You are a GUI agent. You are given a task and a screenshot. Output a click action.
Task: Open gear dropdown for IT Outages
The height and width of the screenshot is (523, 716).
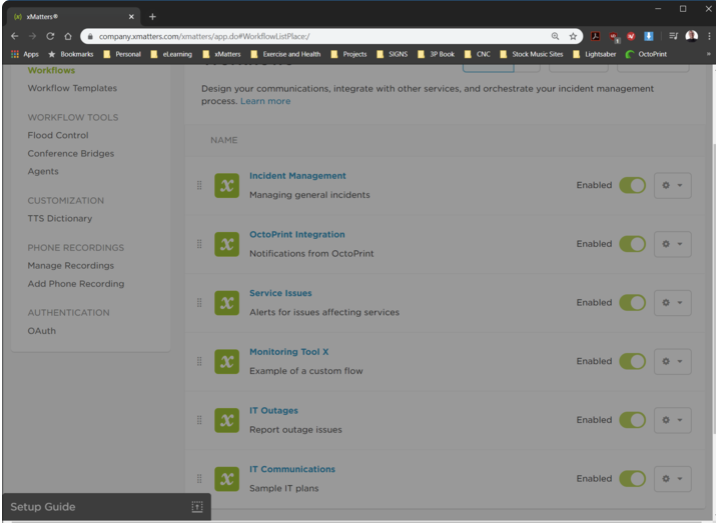[x=673, y=420]
